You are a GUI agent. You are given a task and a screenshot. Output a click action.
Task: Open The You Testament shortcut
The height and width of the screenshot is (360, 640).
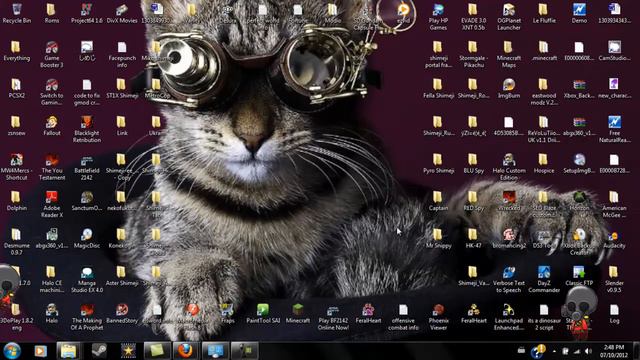(52, 167)
